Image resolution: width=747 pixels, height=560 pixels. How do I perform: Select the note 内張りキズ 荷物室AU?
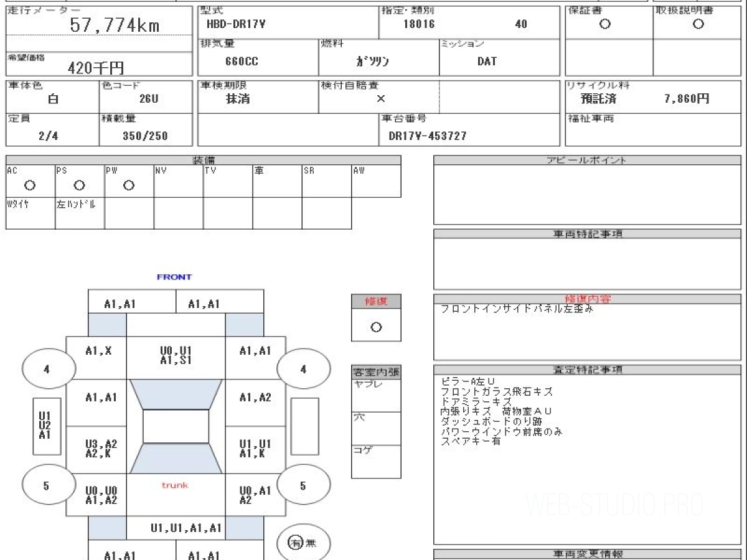(x=496, y=411)
